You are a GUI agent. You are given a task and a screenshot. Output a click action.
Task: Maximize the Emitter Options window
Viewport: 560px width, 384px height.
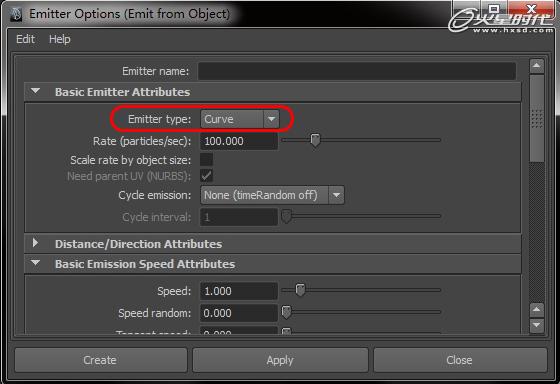pos(494,8)
